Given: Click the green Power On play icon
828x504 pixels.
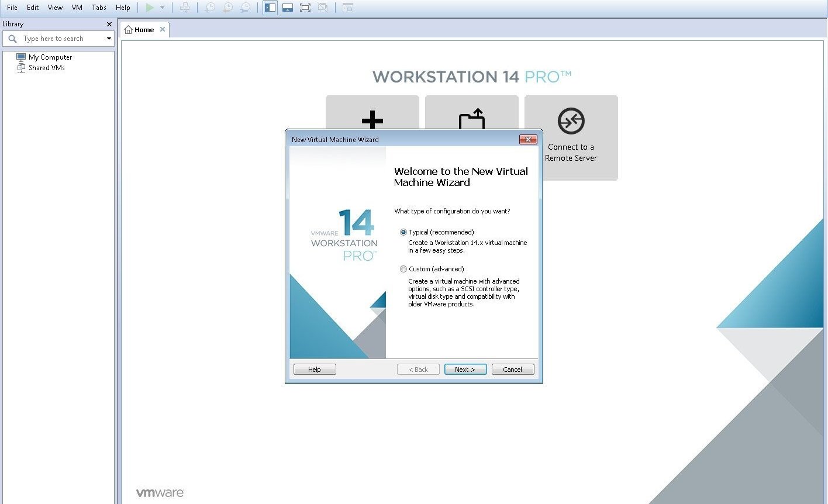Looking at the screenshot, I should (150, 8).
